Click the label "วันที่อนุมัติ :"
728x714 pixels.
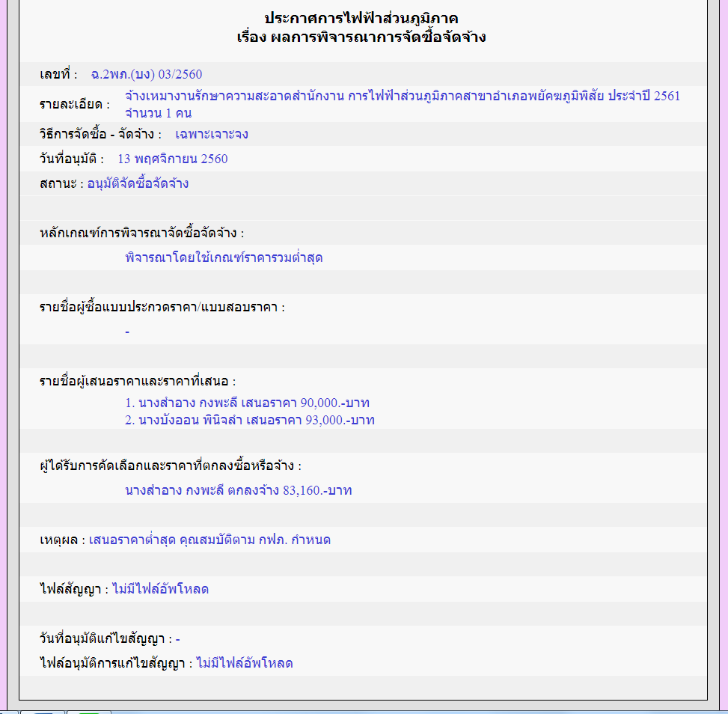pos(72,159)
